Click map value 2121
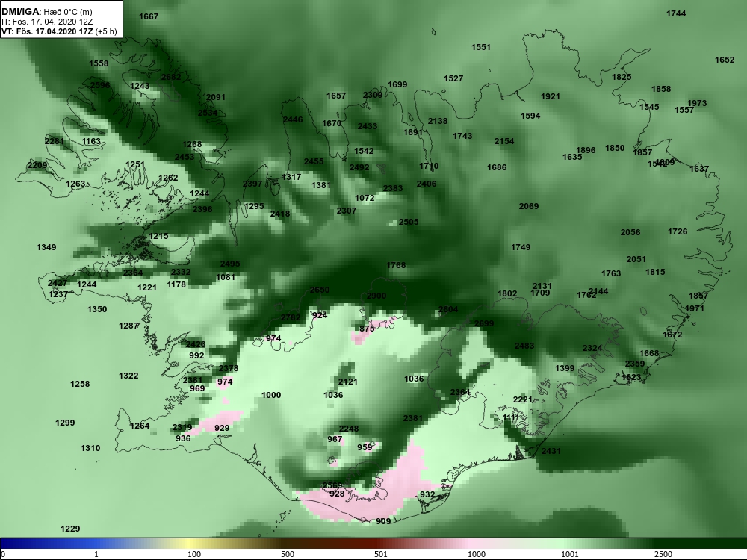747x560 pixels. (x=348, y=382)
